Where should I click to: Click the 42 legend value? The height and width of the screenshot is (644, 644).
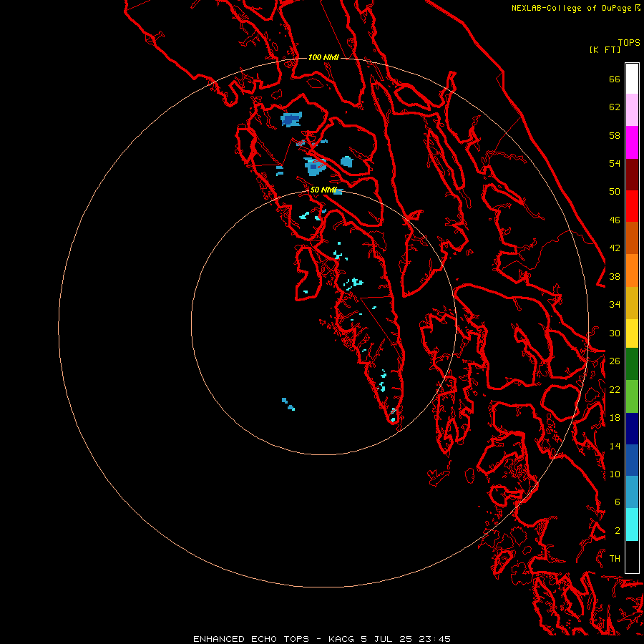click(615, 248)
